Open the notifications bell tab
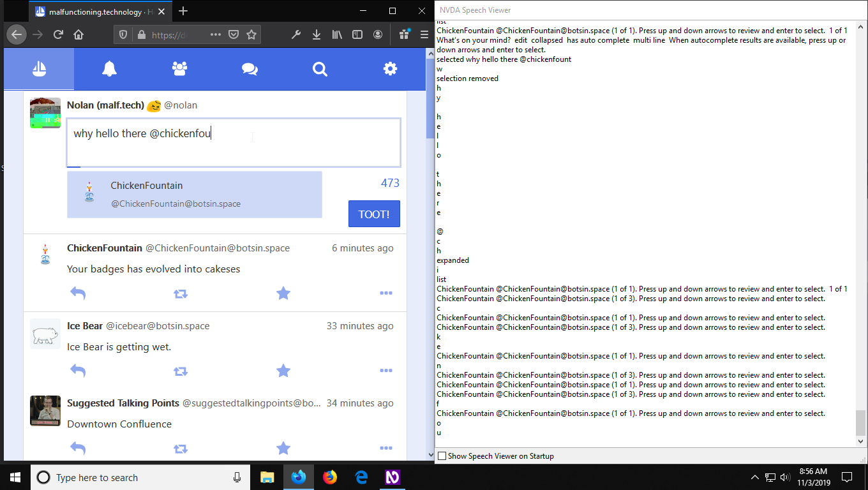The width and height of the screenshot is (868, 490). [x=109, y=69]
